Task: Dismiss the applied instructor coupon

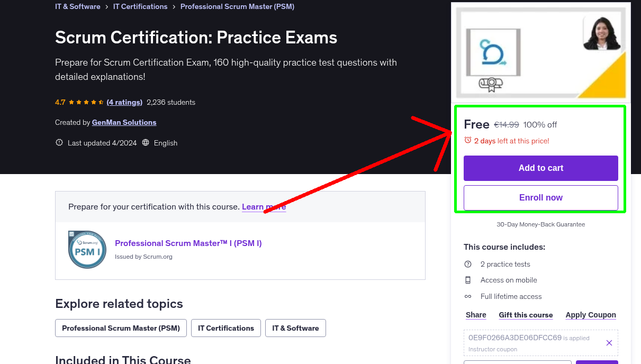Action: tap(609, 343)
